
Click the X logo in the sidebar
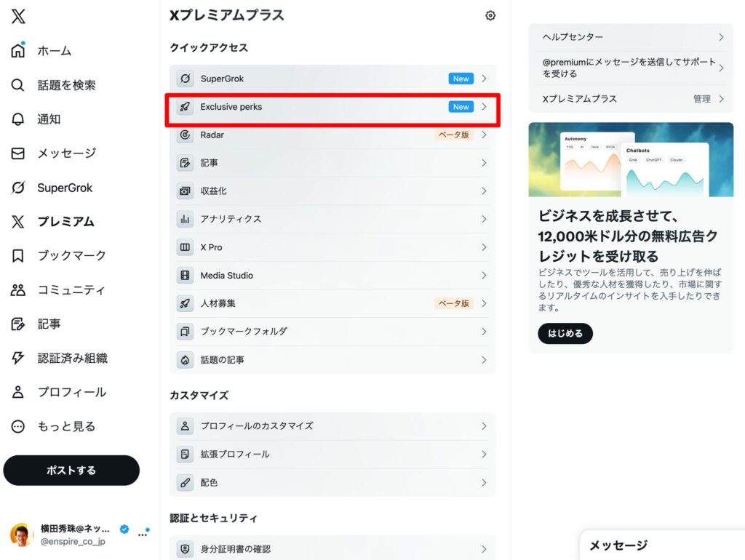click(18, 17)
